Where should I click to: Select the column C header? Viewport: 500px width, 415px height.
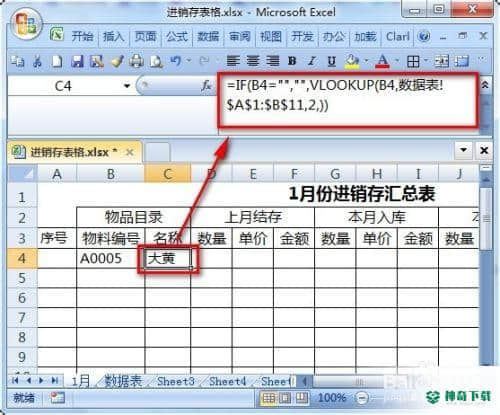pos(168,174)
